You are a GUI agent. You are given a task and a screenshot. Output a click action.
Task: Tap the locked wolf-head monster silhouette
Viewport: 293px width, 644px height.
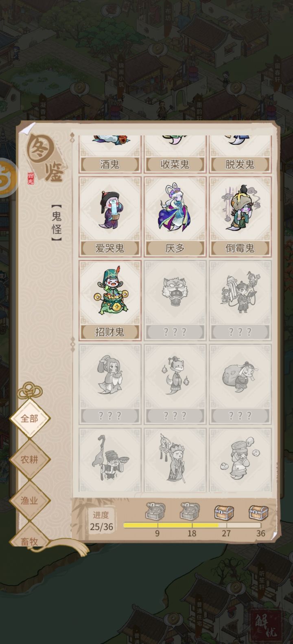click(x=175, y=301)
